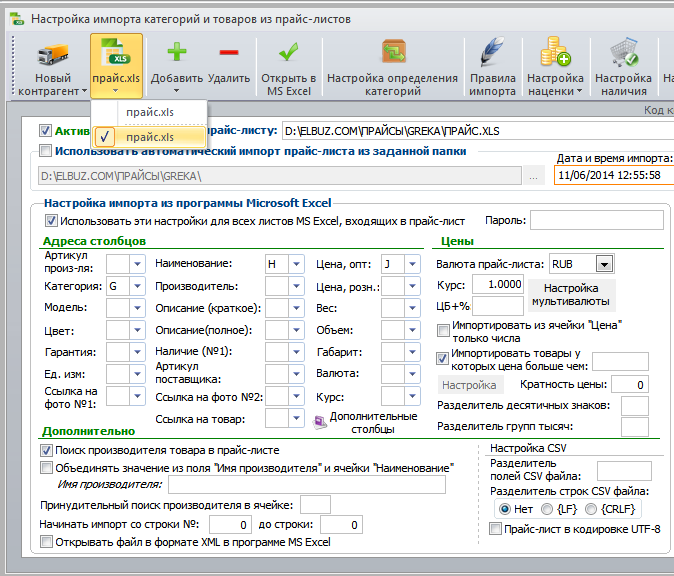Viewport: 674px width, 576px height.
Task: Open the Цена, опт column dropdown
Action: click(412, 263)
